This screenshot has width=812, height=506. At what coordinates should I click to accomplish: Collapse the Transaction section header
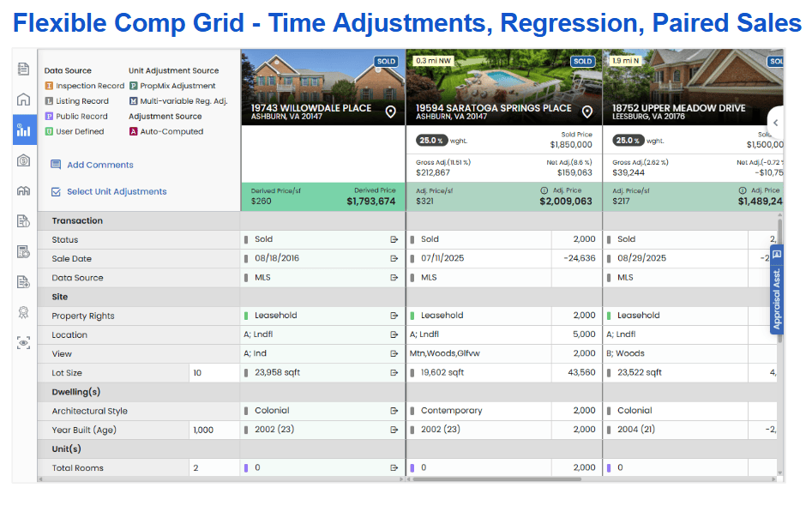tap(77, 220)
